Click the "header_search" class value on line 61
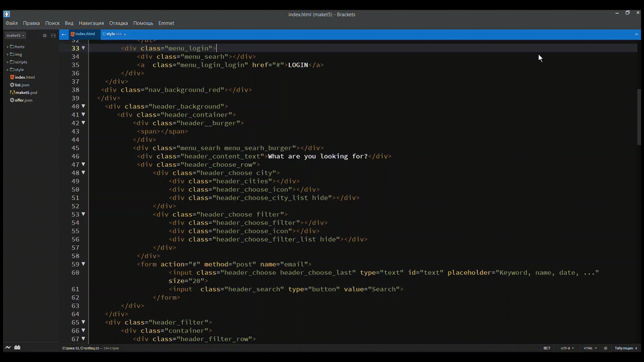 254,289
